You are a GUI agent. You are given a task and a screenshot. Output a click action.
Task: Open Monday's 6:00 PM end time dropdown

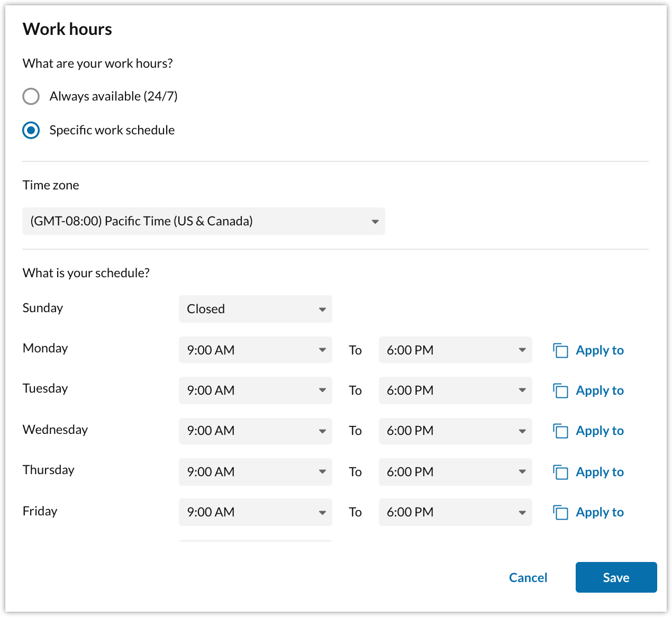click(455, 350)
